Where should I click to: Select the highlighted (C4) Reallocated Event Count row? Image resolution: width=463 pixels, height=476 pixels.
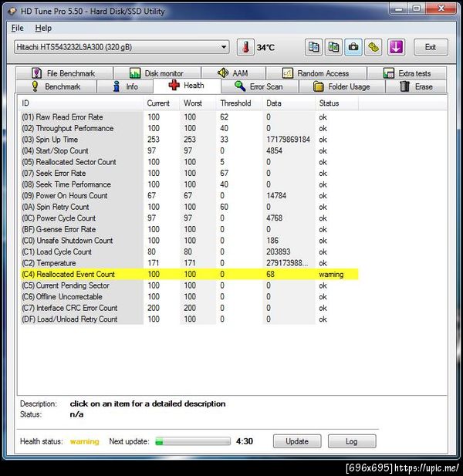190,274
